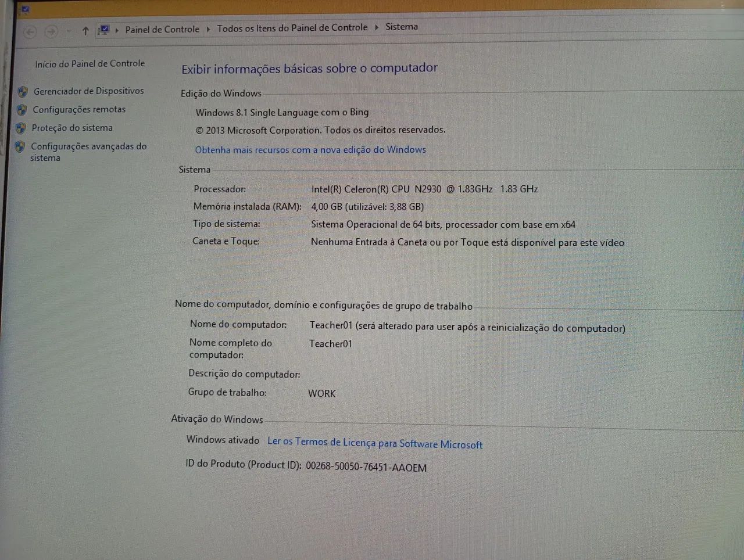Select the Windows ativado status text

tap(223, 440)
